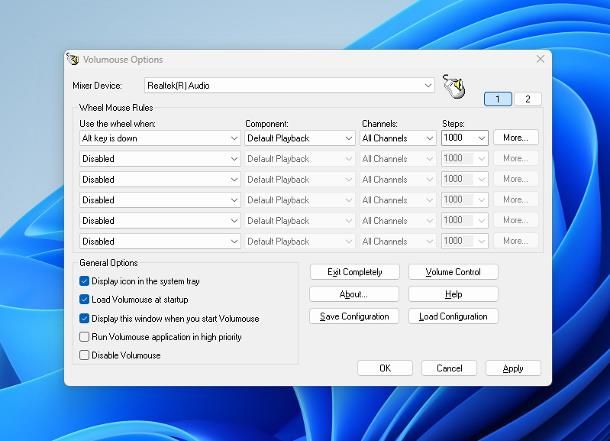
Task: Uncheck Display this window when you start Volumouse
Action: click(x=84, y=318)
